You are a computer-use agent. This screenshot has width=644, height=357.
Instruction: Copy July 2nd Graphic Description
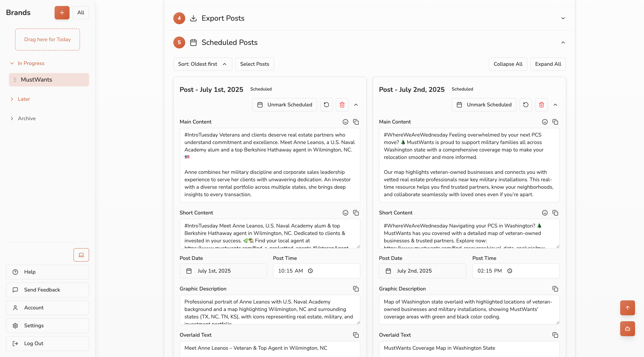coord(555,289)
